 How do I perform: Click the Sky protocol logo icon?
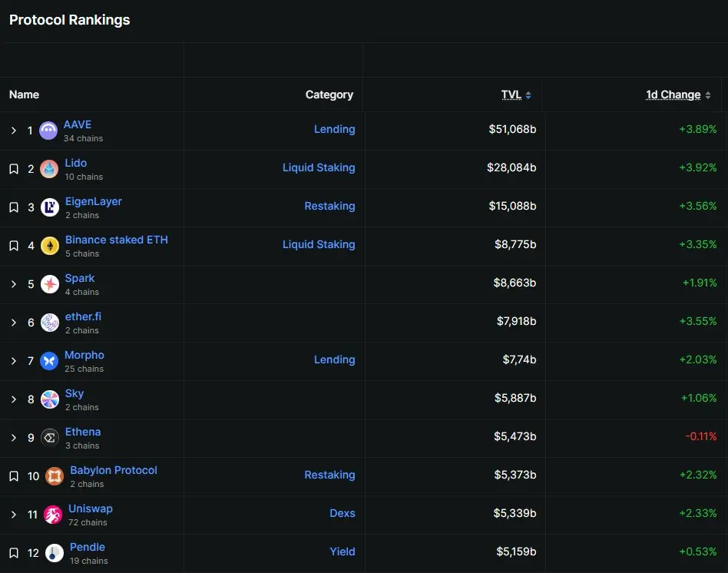coord(50,399)
